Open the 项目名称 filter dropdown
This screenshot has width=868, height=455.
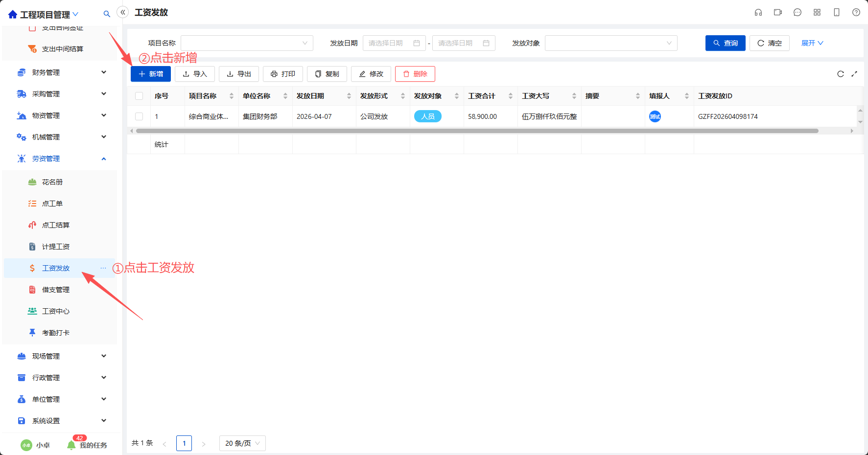point(247,43)
